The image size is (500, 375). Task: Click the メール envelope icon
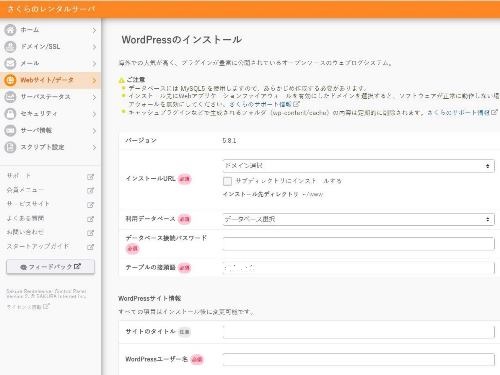click(x=10, y=63)
